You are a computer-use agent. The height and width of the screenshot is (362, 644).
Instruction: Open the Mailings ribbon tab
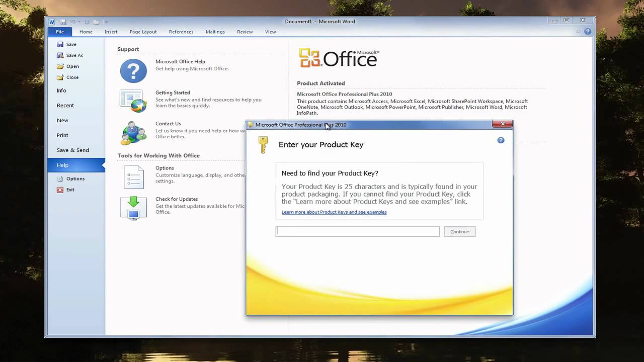[x=215, y=32]
